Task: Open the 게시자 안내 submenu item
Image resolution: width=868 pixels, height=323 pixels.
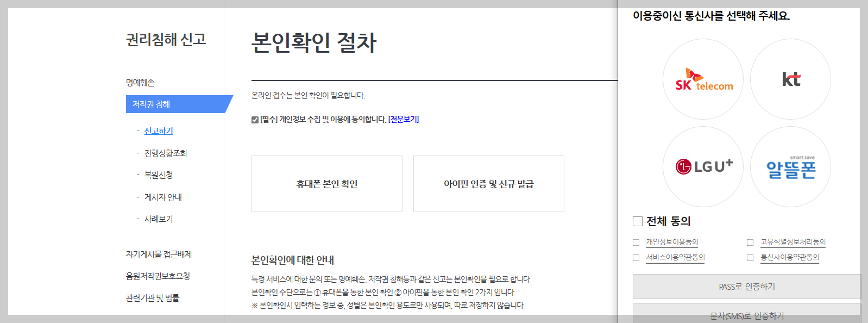Action: click(163, 197)
